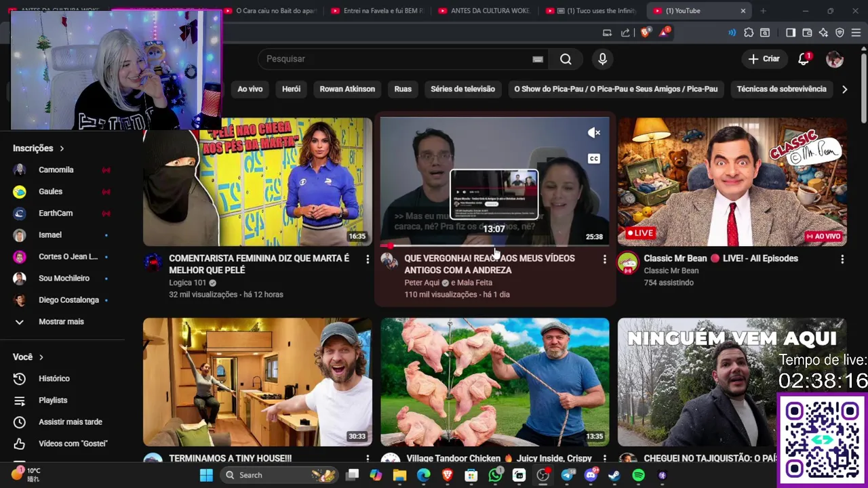Open YouTube notifications bell
Image resolution: width=868 pixels, height=488 pixels.
(x=804, y=59)
